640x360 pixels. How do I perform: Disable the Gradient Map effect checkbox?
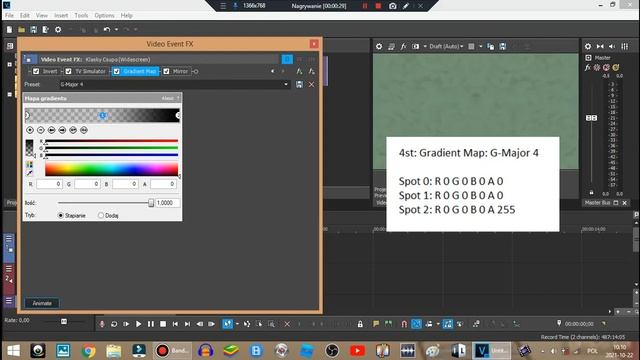tap(116, 71)
